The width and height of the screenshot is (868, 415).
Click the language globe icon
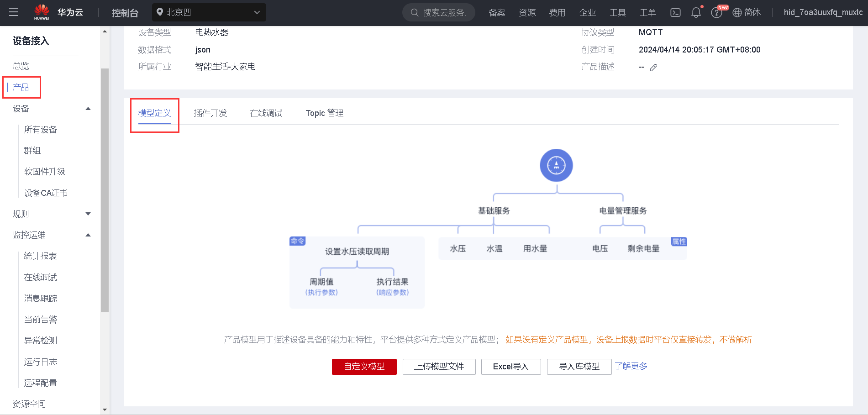737,13
